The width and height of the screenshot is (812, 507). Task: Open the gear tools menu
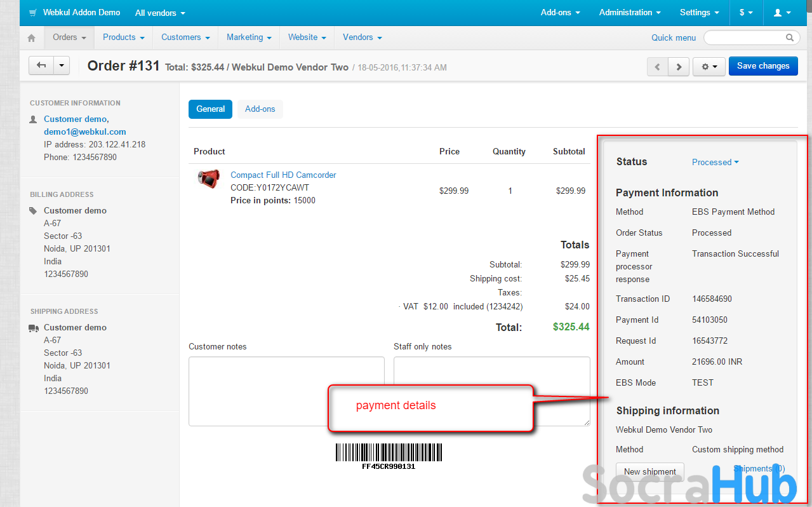[709, 66]
